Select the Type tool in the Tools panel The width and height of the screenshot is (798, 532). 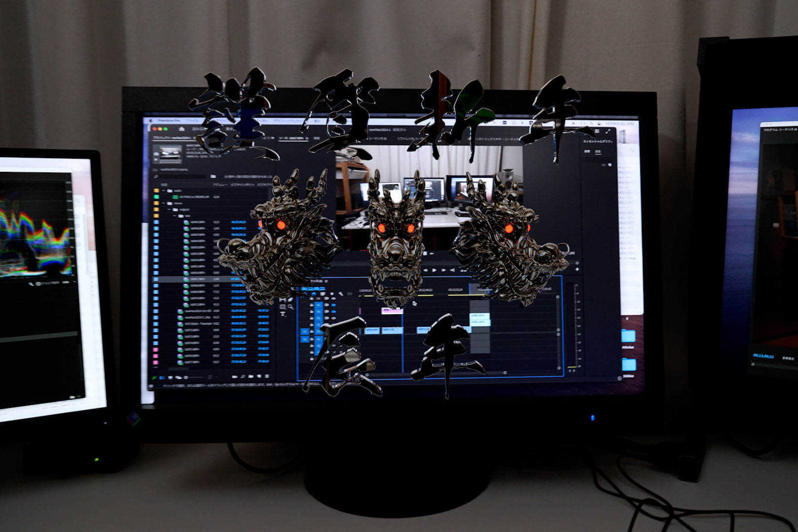point(283,314)
